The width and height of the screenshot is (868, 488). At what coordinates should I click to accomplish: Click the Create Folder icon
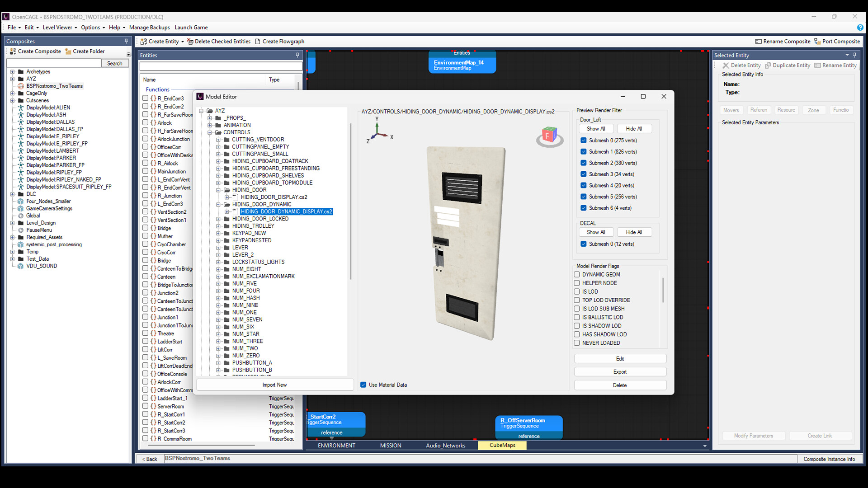click(x=68, y=52)
